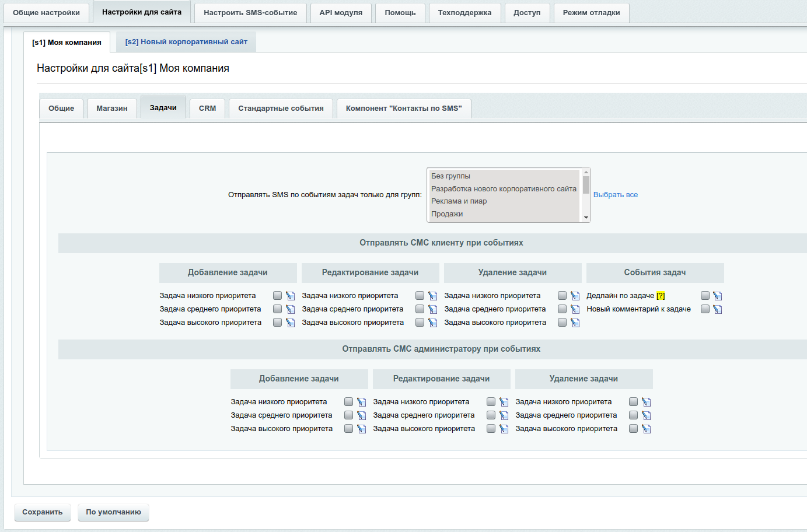807x532 pixels.
Task: Open template editor icon for client low-priority task addition
Action: tap(290, 296)
